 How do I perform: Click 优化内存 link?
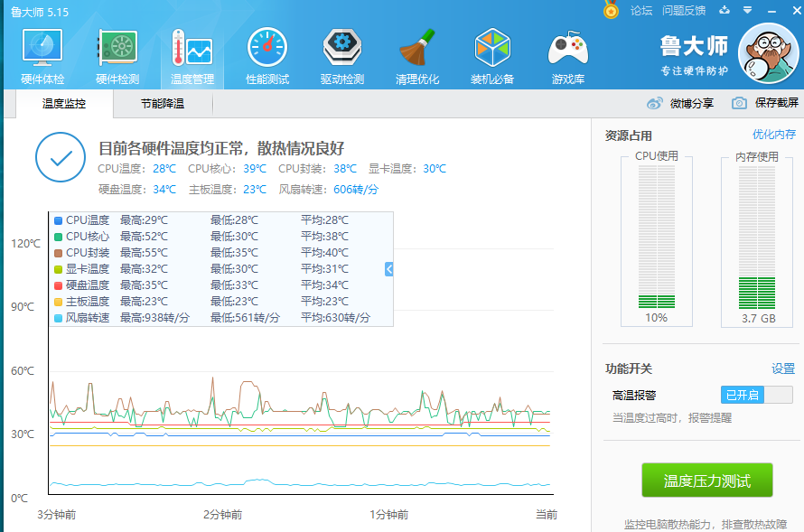(x=774, y=135)
